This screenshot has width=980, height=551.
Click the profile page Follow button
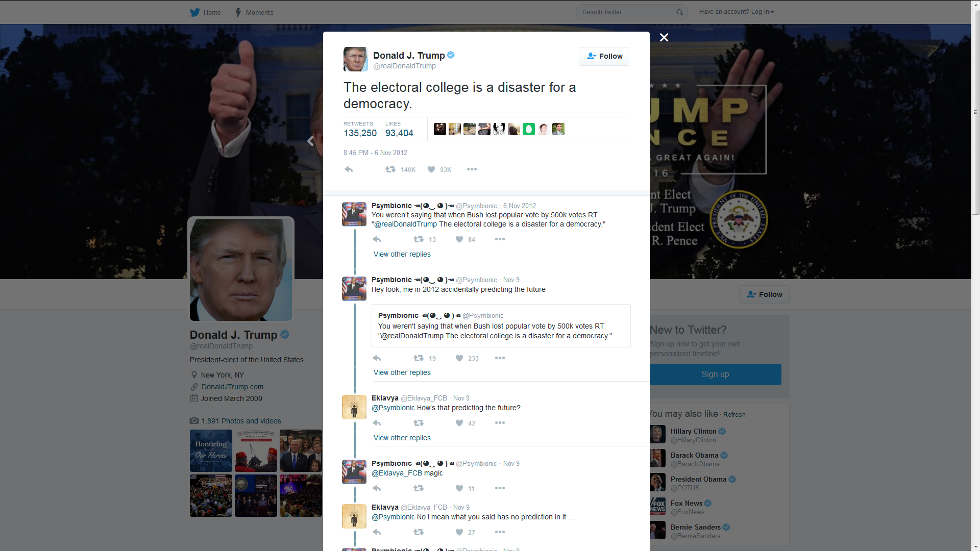(x=764, y=294)
